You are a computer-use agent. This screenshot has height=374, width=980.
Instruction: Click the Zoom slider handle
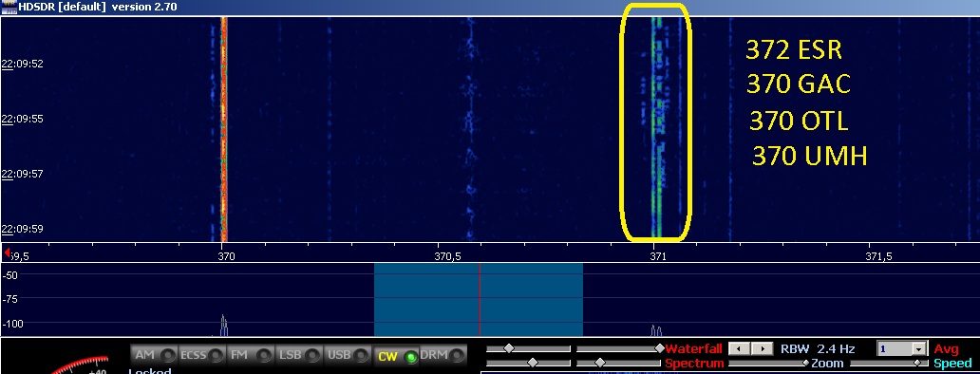point(805,363)
